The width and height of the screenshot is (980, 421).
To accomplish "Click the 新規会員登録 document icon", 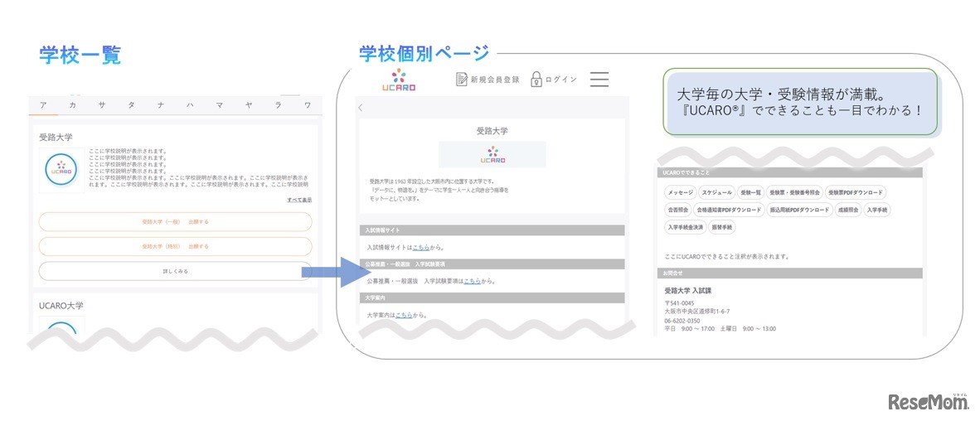I will (x=462, y=80).
